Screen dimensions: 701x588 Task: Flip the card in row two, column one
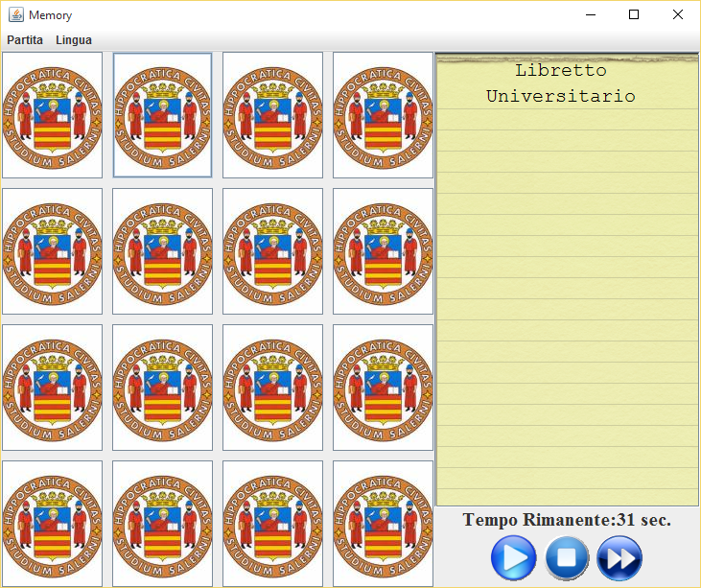[53, 251]
